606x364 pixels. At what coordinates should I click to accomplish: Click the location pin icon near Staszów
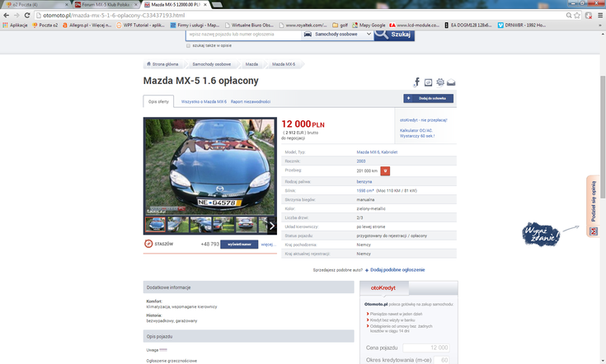click(x=148, y=244)
